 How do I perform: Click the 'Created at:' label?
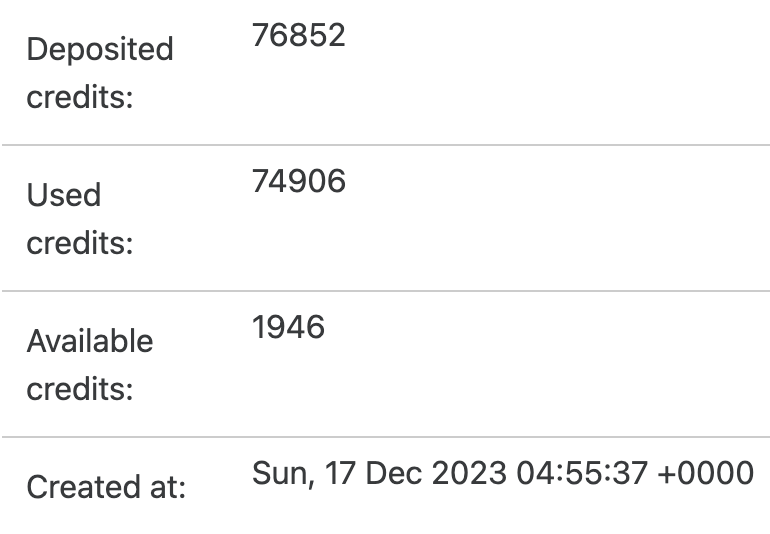[x=106, y=487]
